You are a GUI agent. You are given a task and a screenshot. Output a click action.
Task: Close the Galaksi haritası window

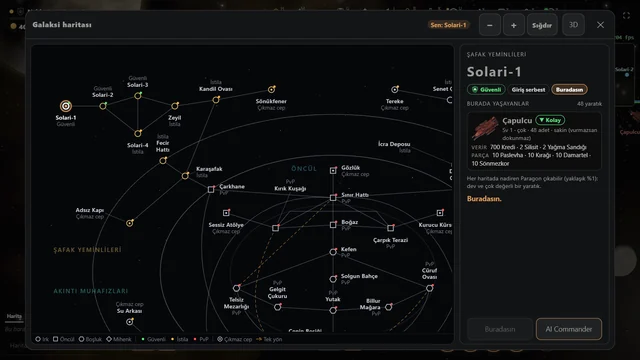click(600, 25)
